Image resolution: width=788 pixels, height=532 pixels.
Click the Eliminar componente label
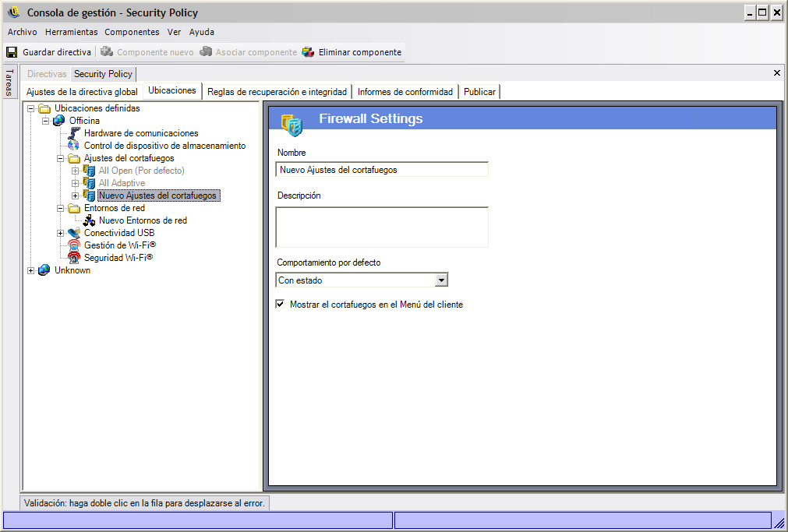[x=360, y=51]
